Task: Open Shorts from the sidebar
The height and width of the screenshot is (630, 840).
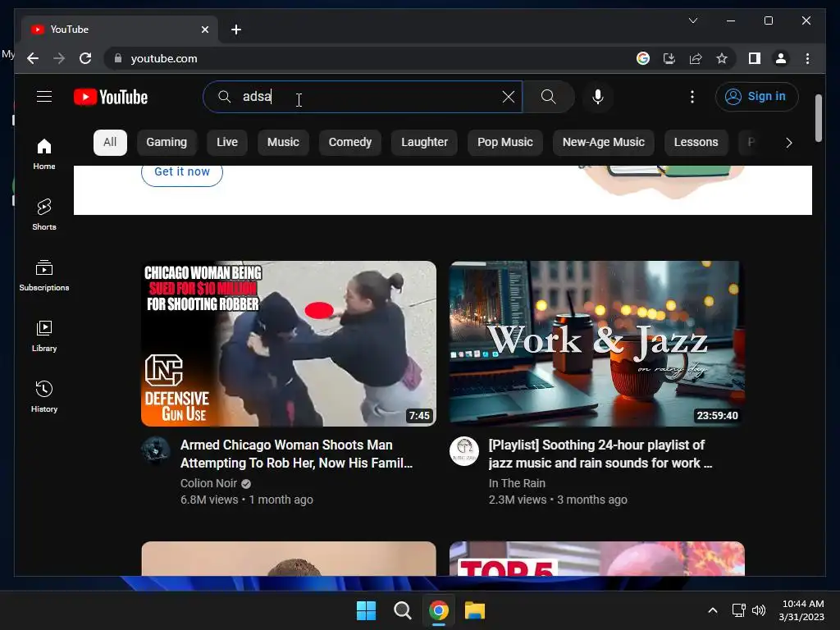Action: [x=44, y=215]
